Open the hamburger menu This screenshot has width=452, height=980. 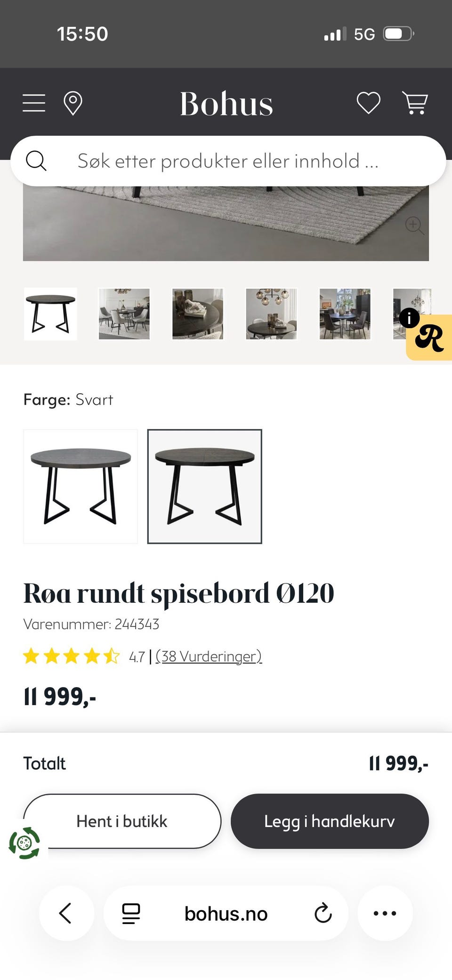click(34, 103)
